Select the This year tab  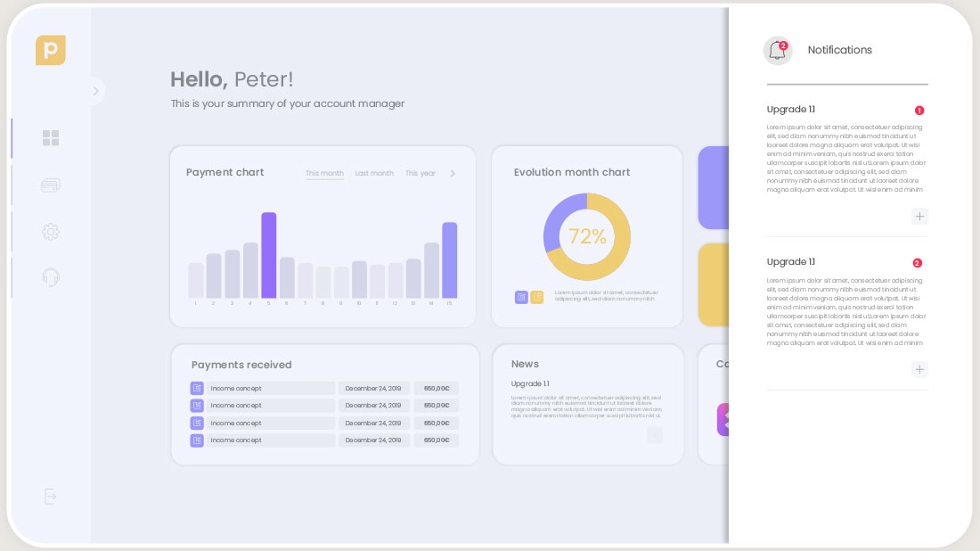(421, 174)
